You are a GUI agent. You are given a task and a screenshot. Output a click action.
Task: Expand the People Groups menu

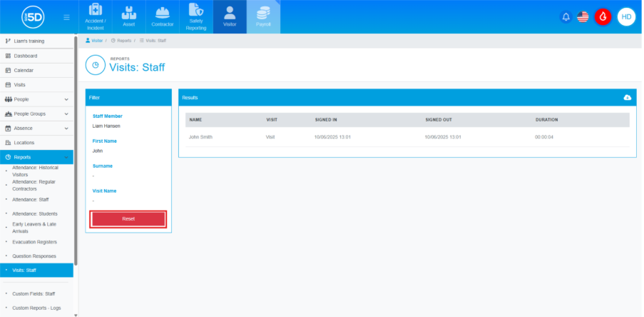37,114
